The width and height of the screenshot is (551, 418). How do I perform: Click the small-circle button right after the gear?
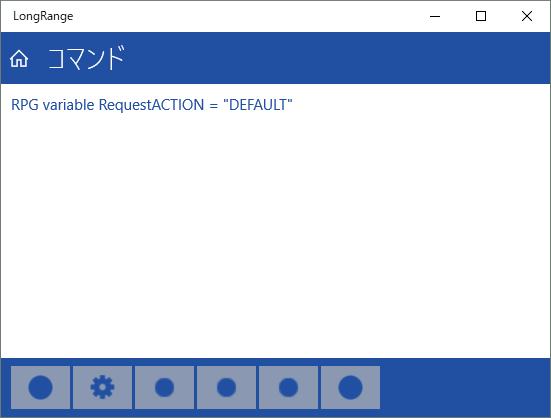click(164, 387)
